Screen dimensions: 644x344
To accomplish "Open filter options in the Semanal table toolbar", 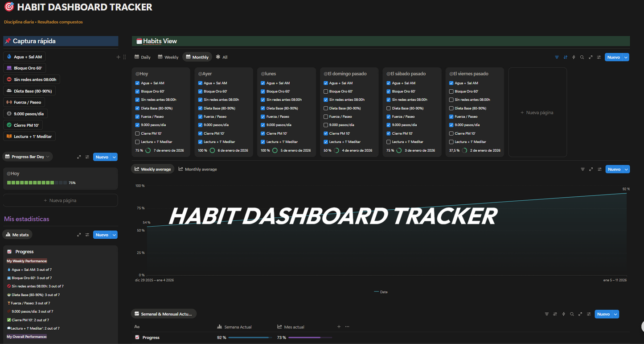I will coord(546,314).
